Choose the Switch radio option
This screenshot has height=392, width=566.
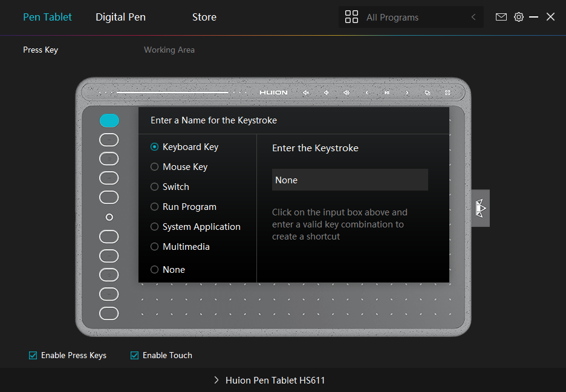click(x=170, y=186)
